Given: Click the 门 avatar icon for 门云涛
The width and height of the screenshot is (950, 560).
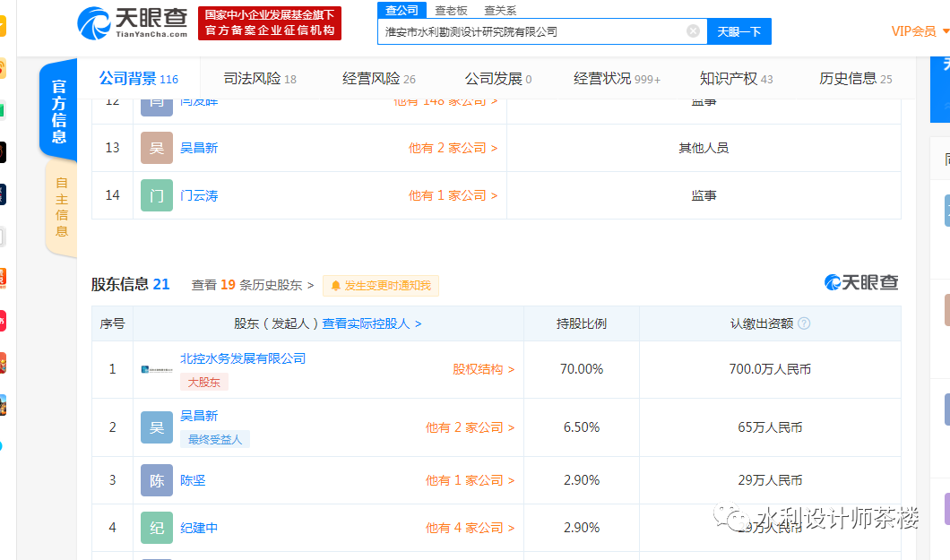Looking at the screenshot, I should tap(157, 195).
